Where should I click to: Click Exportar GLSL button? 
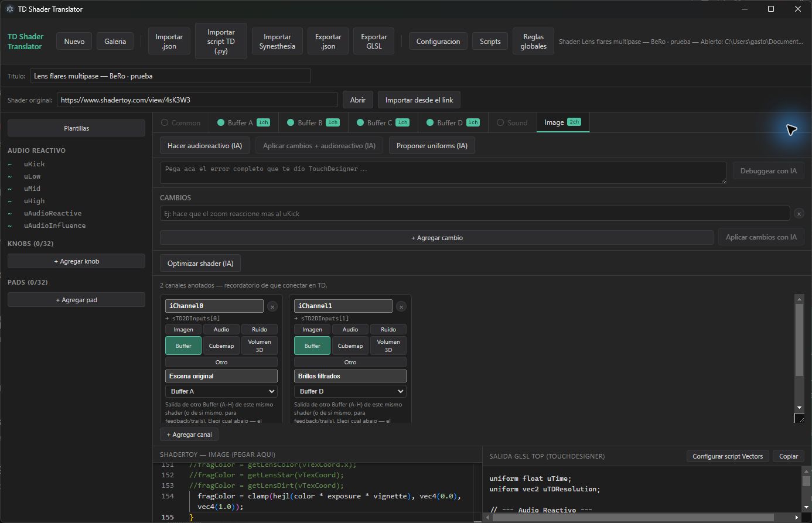coord(374,42)
